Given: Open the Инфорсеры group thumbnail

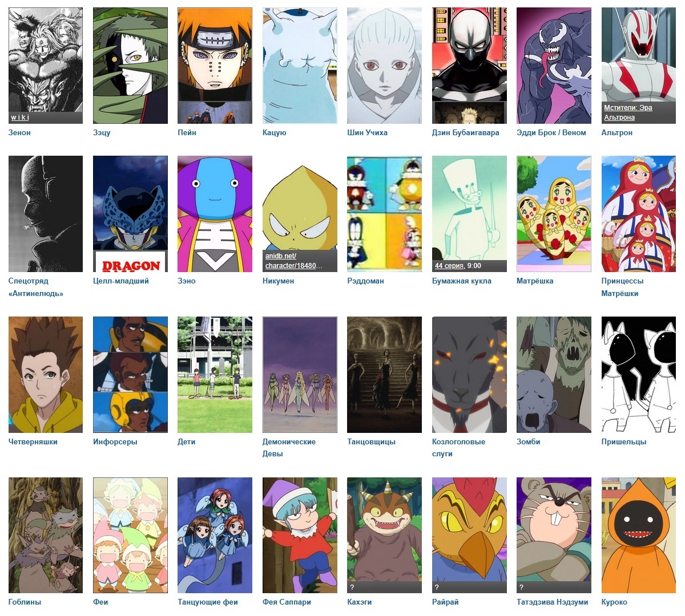Looking at the screenshot, I should [x=130, y=375].
